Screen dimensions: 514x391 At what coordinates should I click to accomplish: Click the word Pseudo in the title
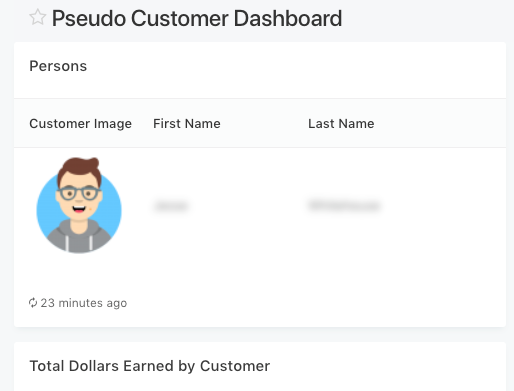[x=89, y=18]
